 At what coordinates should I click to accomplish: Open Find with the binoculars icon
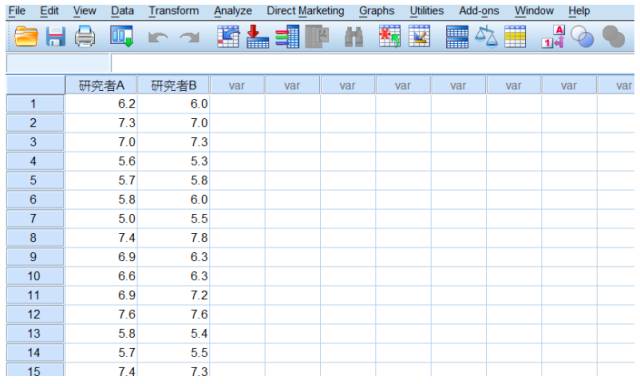[354, 37]
